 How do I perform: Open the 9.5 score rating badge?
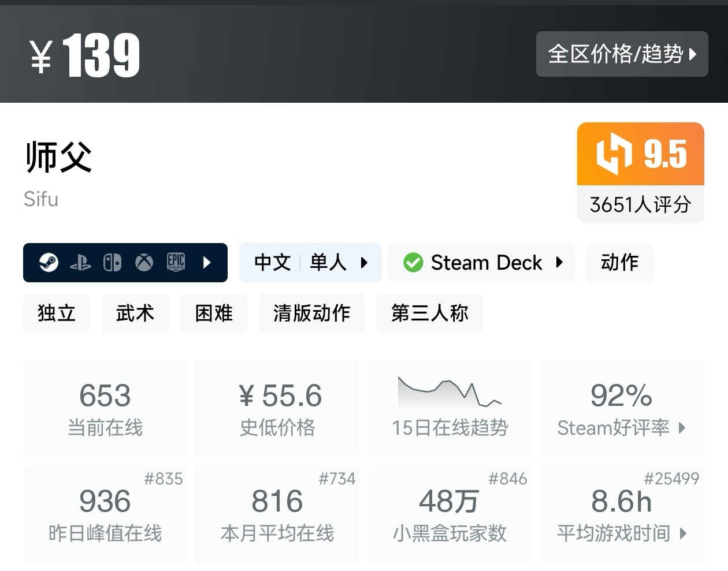tap(641, 154)
